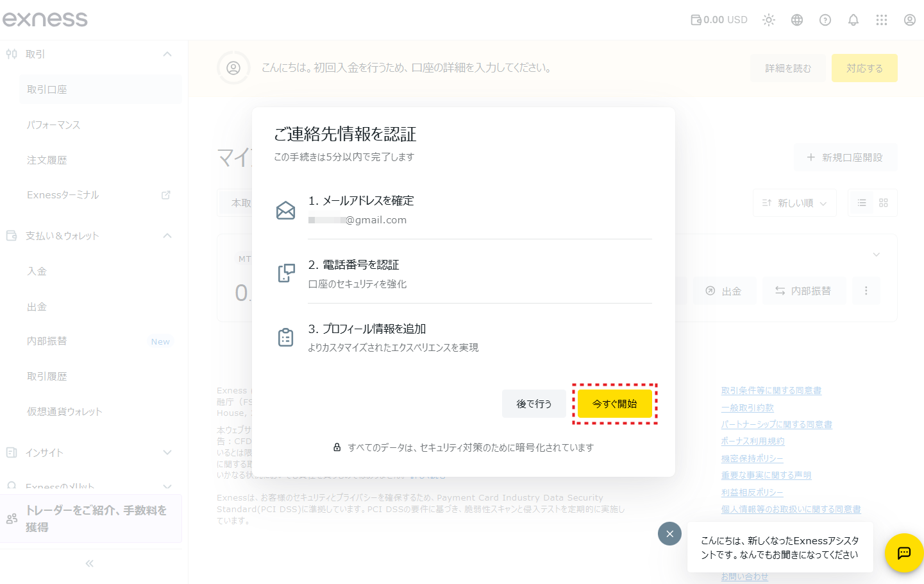Open the notifications bell
The height and width of the screenshot is (584, 924).
(853, 20)
